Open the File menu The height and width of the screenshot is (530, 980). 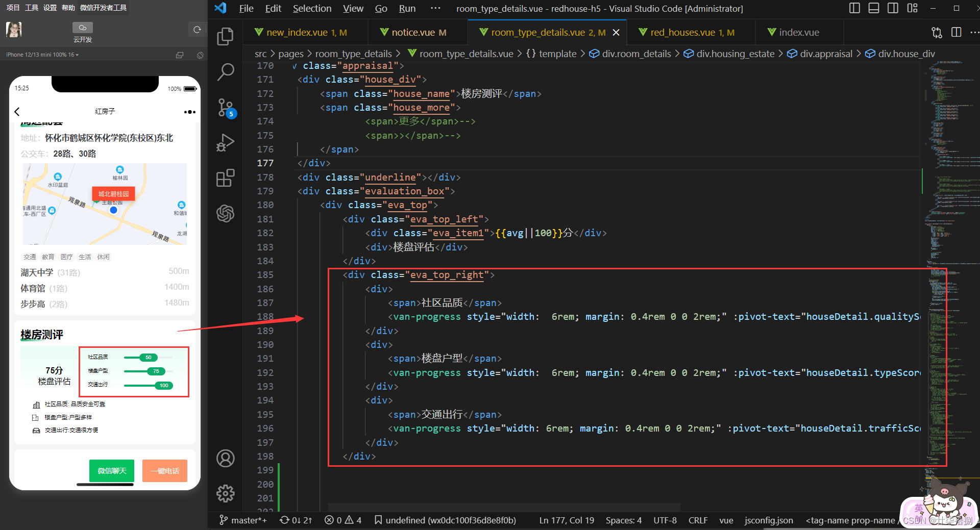pos(246,8)
